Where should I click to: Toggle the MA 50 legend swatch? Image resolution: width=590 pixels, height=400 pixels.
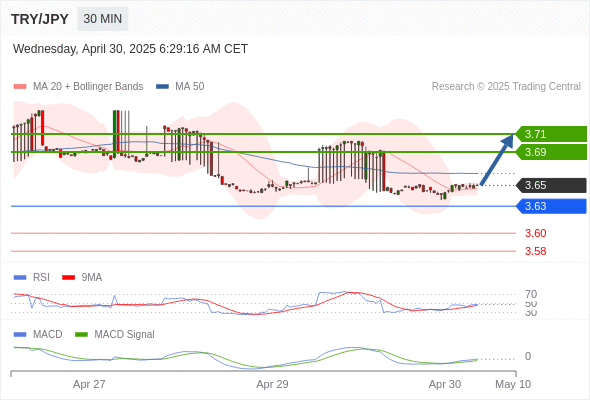click(162, 87)
